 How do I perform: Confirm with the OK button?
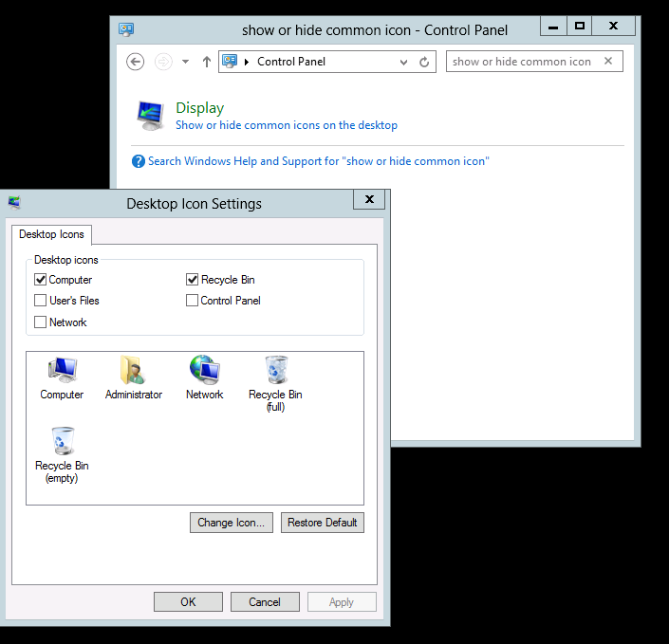point(188,601)
